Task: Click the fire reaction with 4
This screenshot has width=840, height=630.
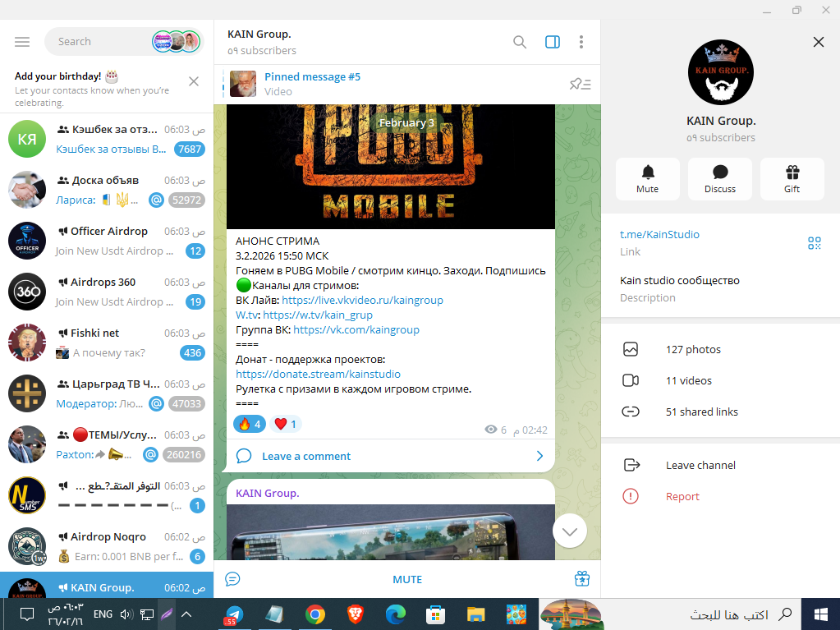Action: click(250, 425)
